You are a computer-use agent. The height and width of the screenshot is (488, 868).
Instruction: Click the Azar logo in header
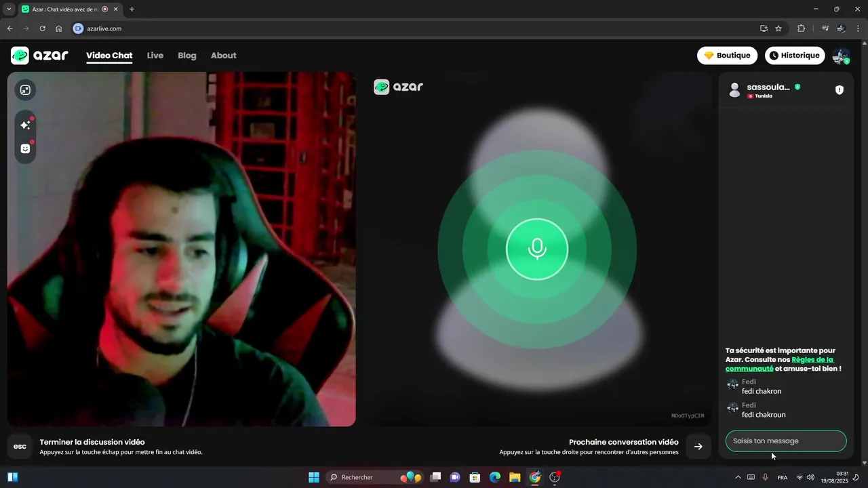(x=39, y=56)
